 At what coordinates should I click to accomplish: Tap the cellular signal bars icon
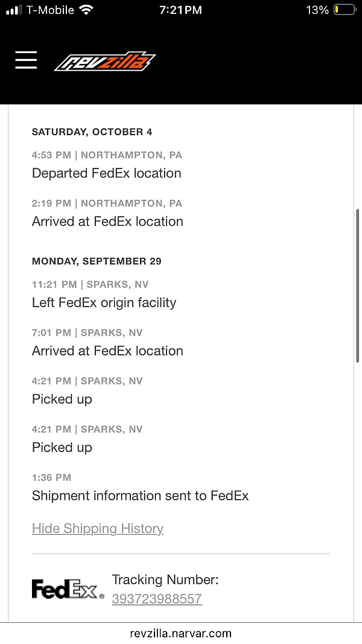[x=13, y=10]
